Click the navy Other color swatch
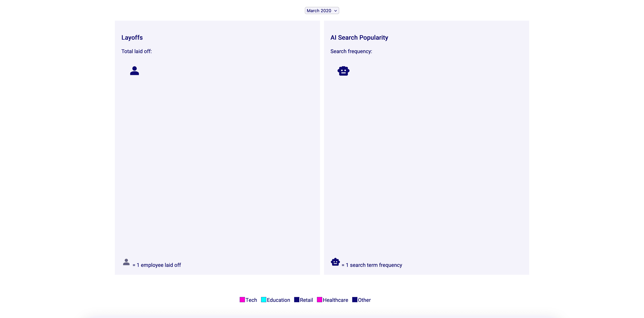 [355, 300]
